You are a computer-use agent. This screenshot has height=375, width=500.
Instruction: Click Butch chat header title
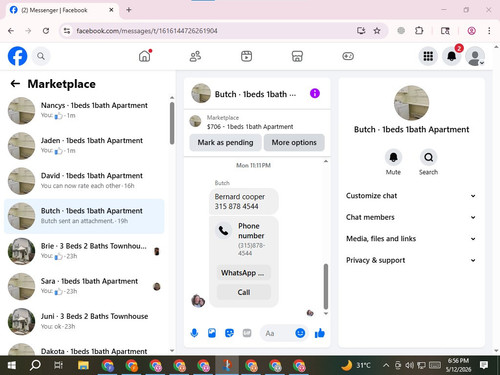255,94
